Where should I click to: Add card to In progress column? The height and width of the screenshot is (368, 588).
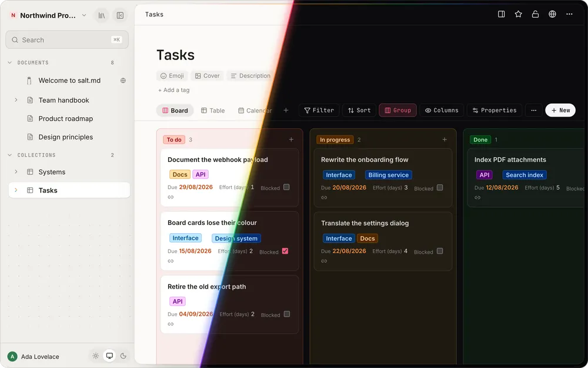point(445,140)
